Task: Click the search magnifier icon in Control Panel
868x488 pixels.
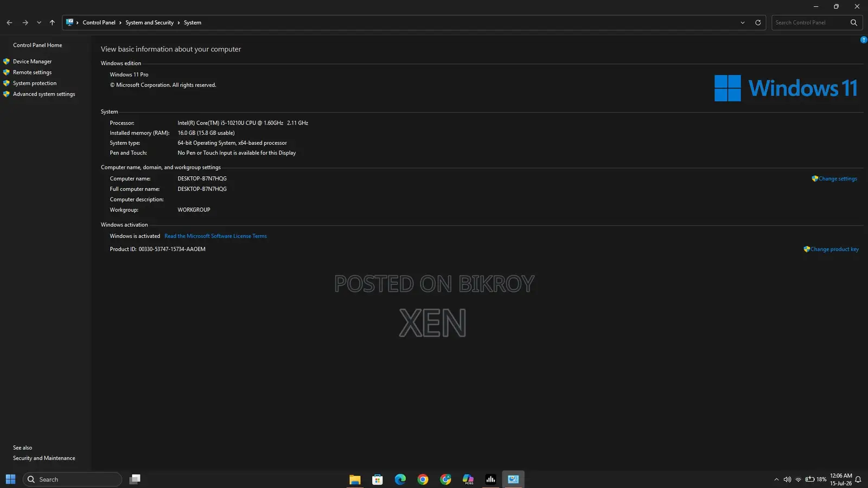Action: [854, 23]
